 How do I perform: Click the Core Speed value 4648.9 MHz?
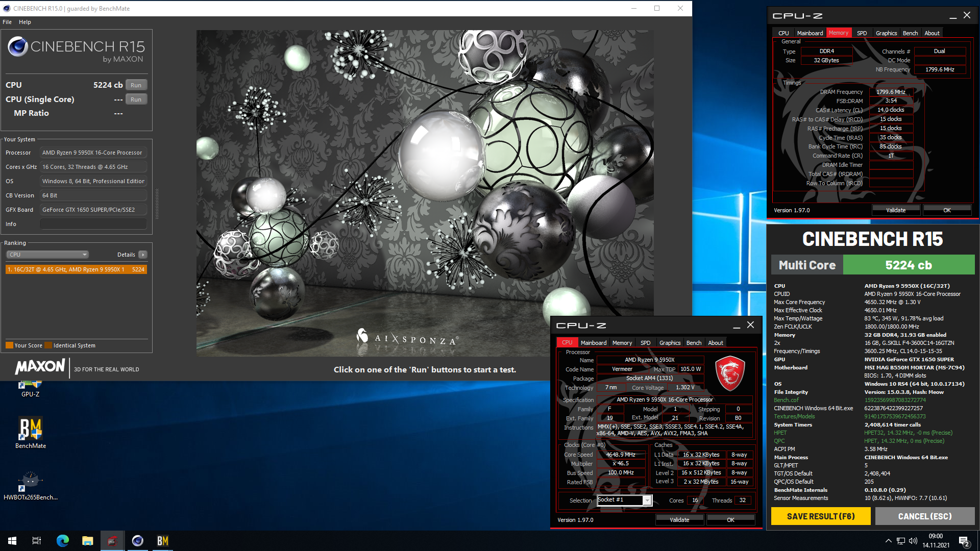pos(621,455)
